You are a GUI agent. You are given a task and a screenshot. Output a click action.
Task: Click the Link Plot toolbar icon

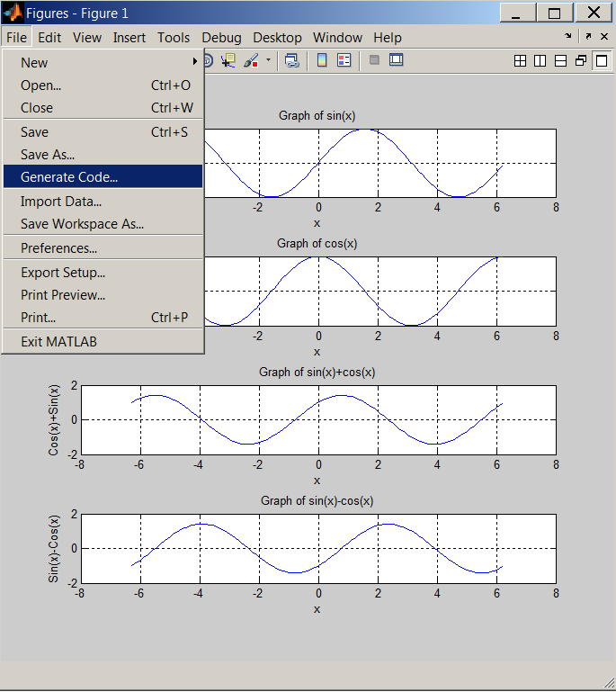click(x=291, y=60)
